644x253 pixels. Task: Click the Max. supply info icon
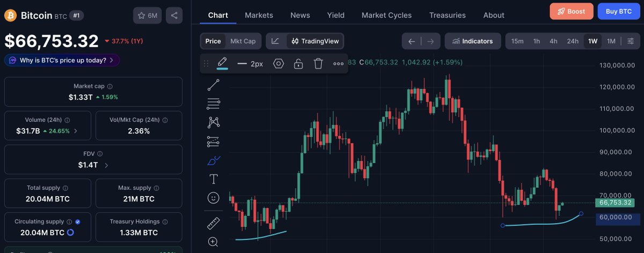coord(157,188)
